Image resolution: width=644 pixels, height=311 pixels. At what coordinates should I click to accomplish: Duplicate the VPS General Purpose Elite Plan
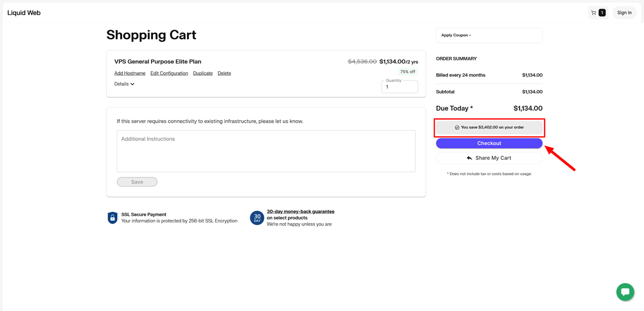(x=202, y=73)
